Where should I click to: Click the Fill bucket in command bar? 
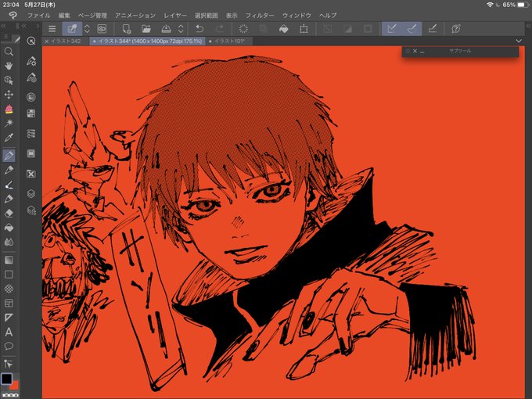click(x=284, y=29)
